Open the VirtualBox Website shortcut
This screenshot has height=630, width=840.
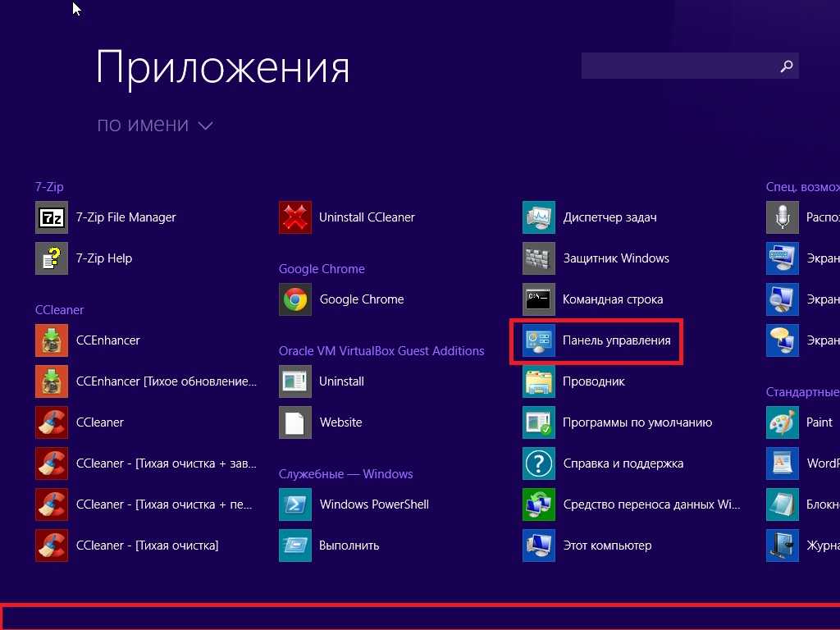tap(321, 422)
